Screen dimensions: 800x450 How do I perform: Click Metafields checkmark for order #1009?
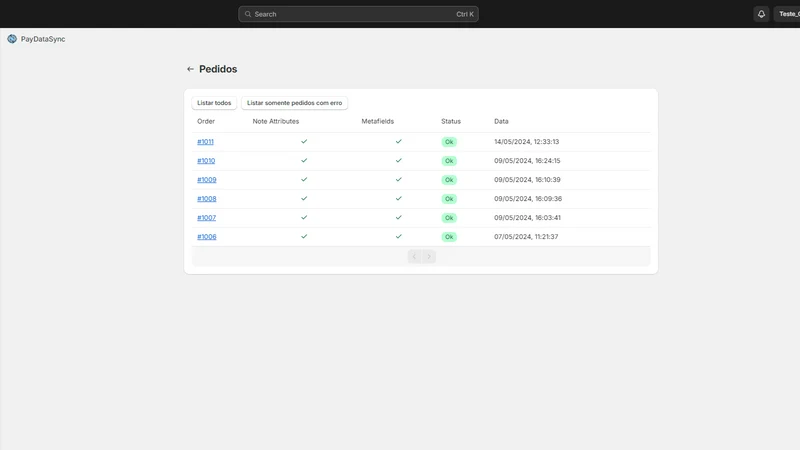coord(398,179)
